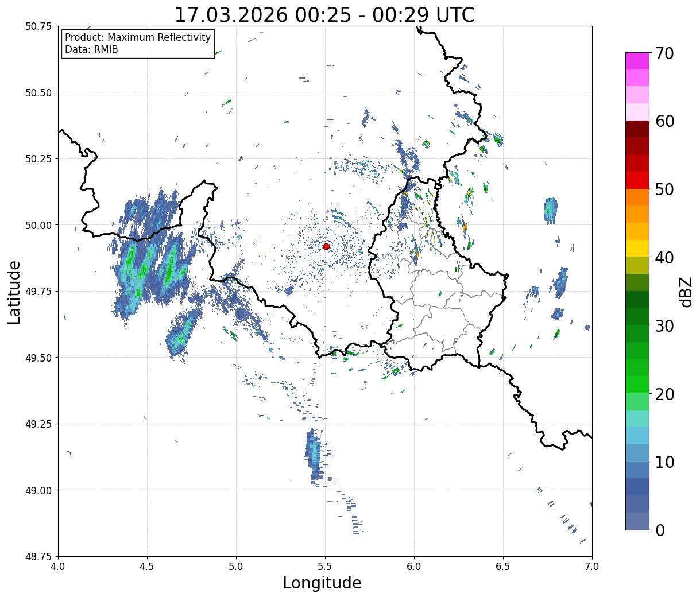
Task: Click the light cyan colorbar segment near 15 dBZ
Action: 637,418
